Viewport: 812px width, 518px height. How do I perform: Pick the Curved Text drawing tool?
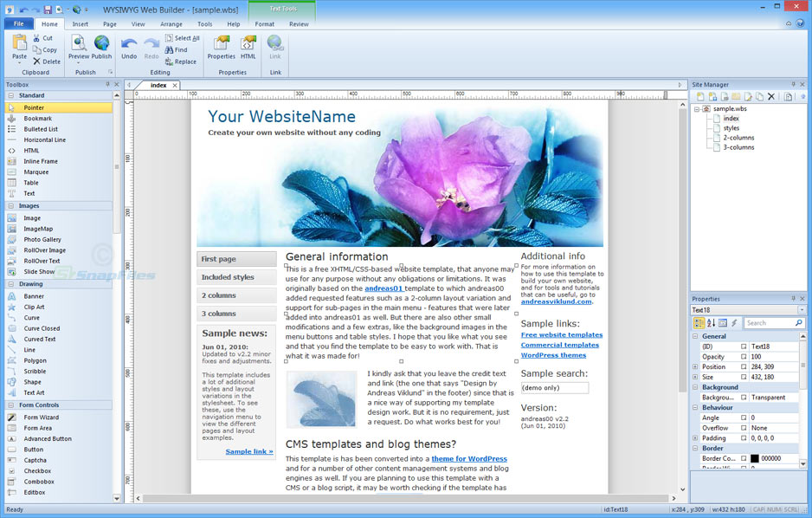tap(39, 340)
